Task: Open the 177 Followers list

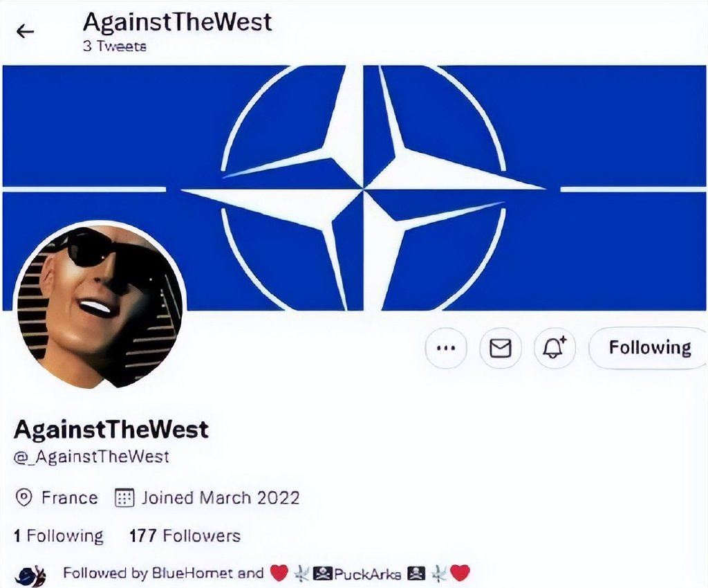Action: click(x=185, y=536)
